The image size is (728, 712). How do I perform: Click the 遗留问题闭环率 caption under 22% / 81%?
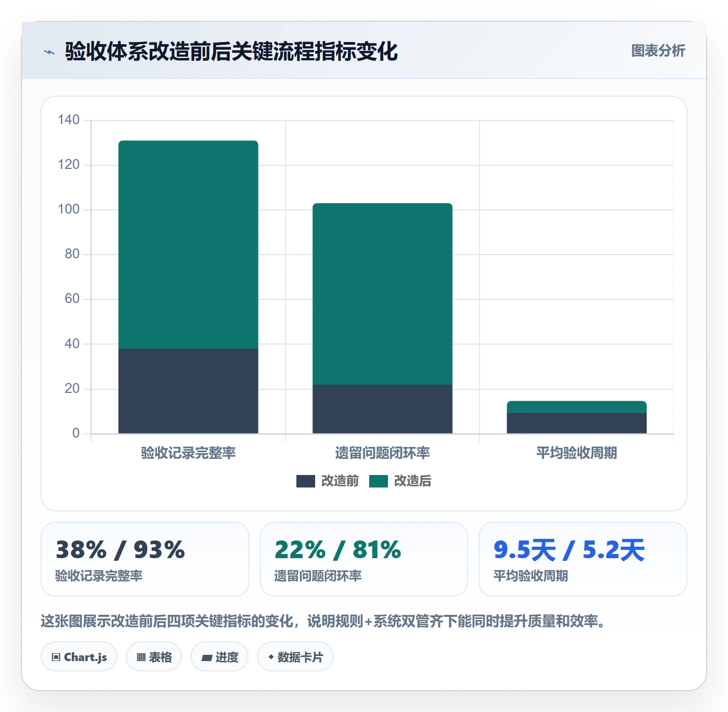point(318,576)
